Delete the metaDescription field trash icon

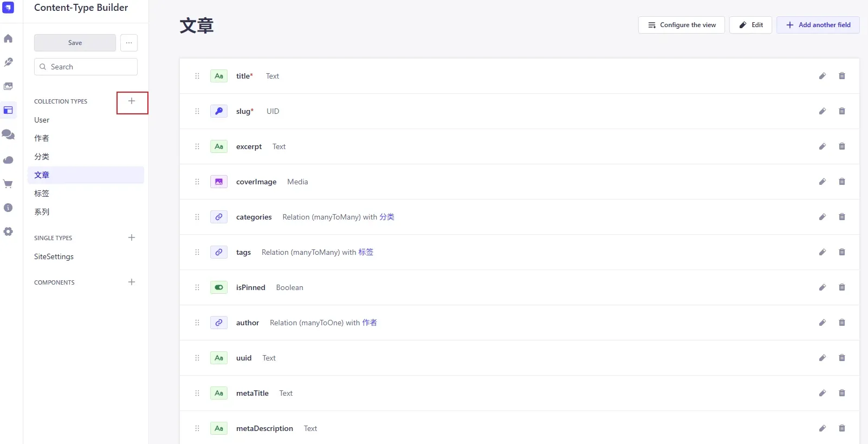842,428
